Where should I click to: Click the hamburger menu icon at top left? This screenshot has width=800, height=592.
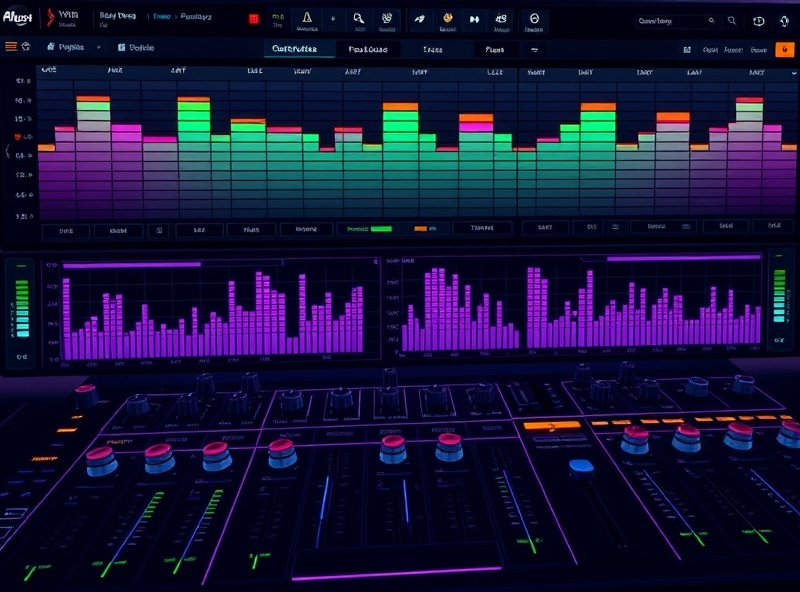click(12, 44)
